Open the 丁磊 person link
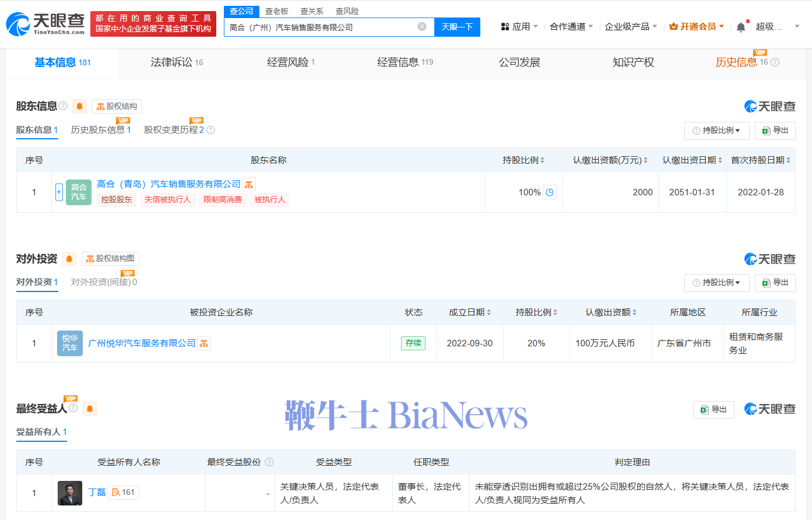This screenshot has width=812, height=520. (x=97, y=493)
